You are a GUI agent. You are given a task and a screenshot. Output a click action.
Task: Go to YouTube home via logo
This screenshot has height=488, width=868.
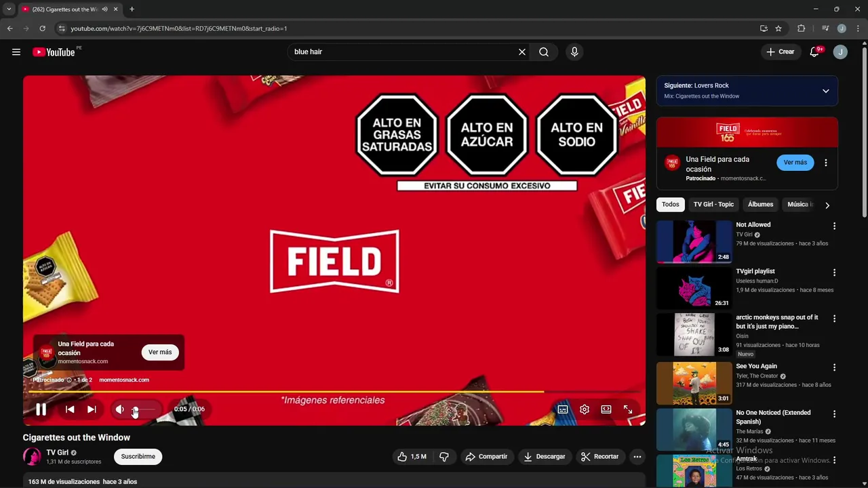point(54,52)
